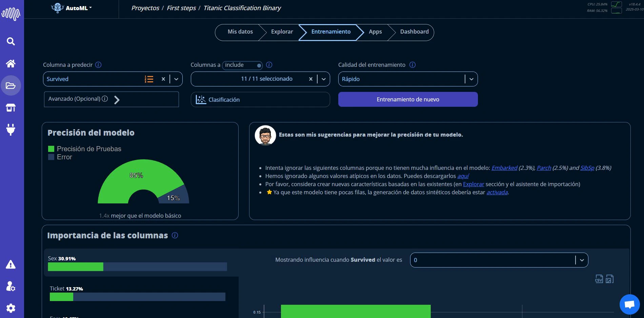Open the plugins plug icon in sidebar
This screenshot has height=318, width=644.
tap(11, 130)
